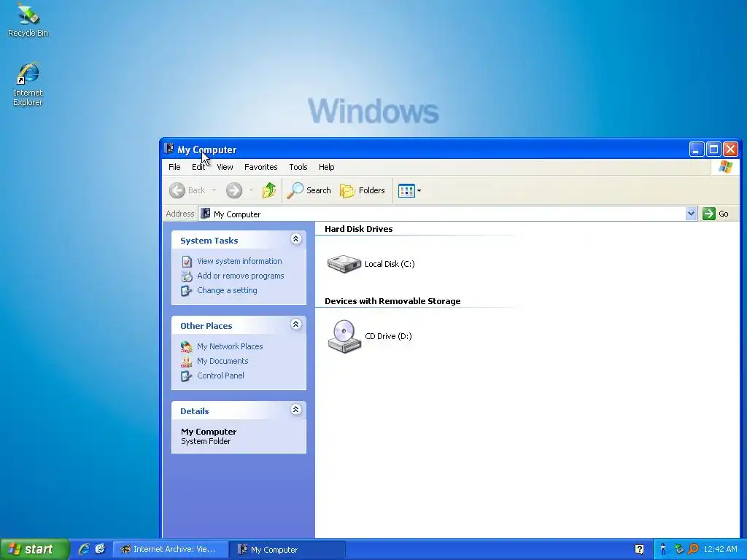Close the My Computer window
The image size is (747, 560).
[x=730, y=149]
